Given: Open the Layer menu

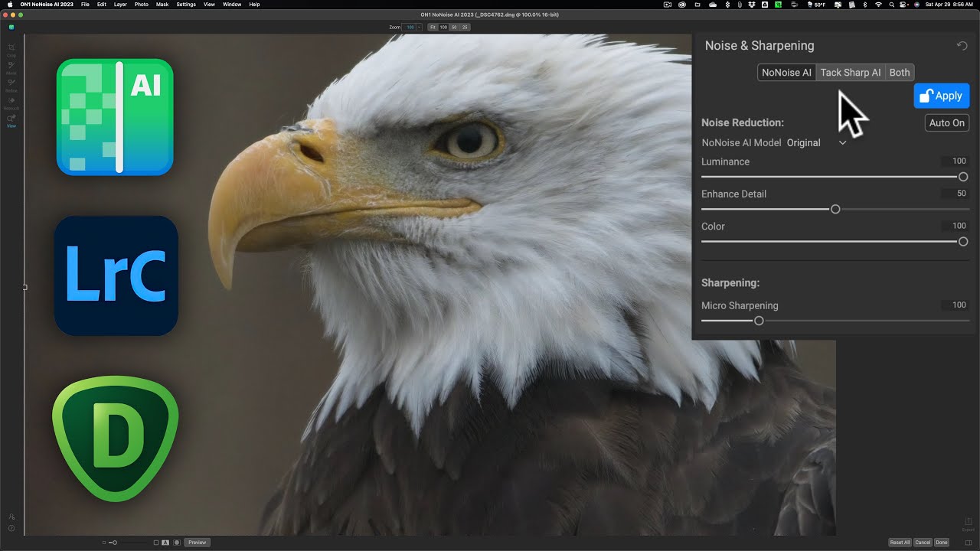Looking at the screenshot, I should [120, 5].
